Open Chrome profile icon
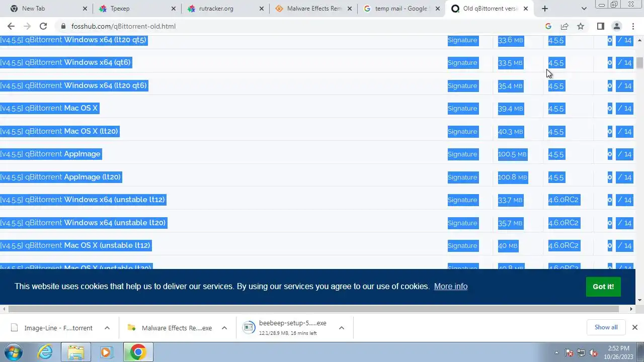Screen dimensions: 644x362 [x=616, y=26]
